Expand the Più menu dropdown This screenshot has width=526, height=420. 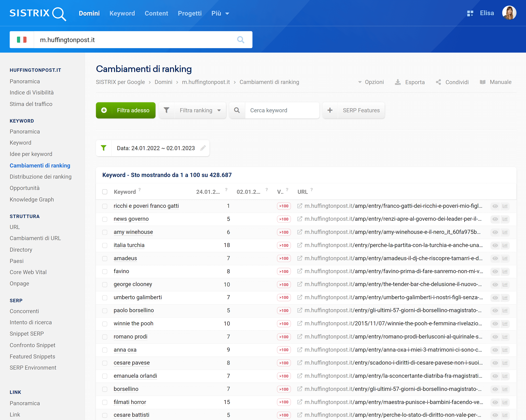click(220, 13)
